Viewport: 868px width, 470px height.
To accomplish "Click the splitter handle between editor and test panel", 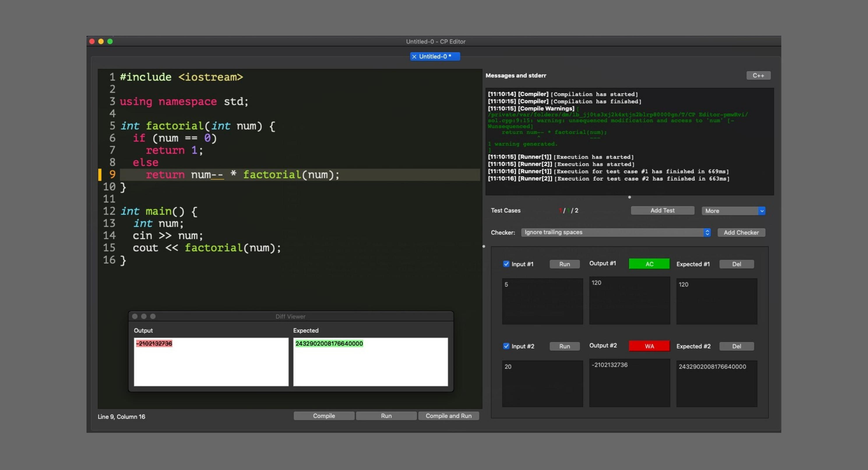I will 484,246.
